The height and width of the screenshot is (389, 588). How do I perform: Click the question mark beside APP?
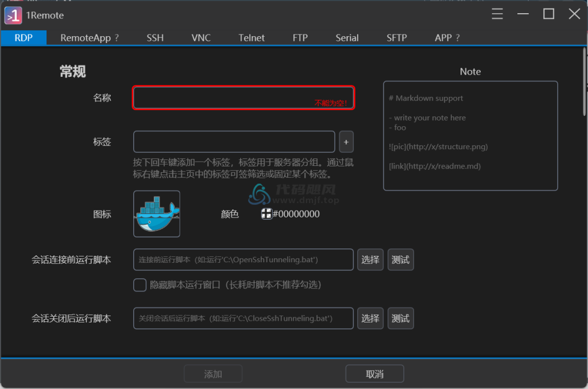(x=458, y=38)
